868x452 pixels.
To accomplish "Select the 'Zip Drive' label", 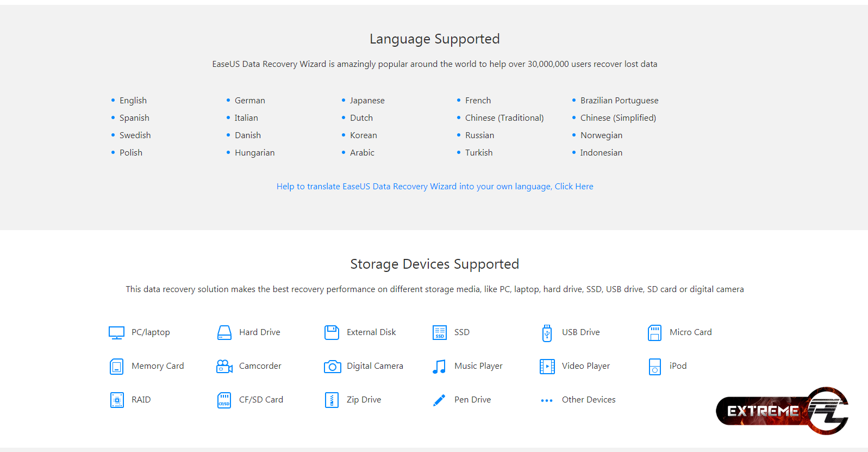I will (364, 400).
